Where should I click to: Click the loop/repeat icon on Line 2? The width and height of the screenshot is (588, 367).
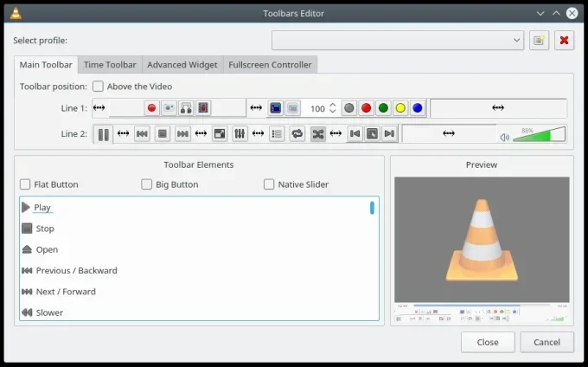coord(297,133)
